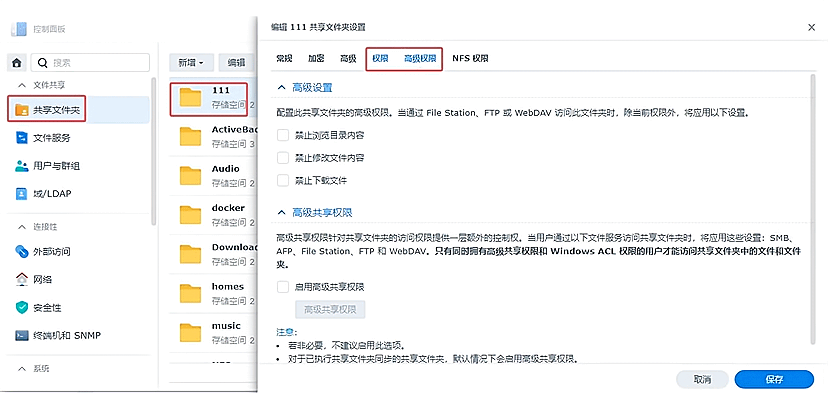Switch to the 高级权限 tab

420,58
